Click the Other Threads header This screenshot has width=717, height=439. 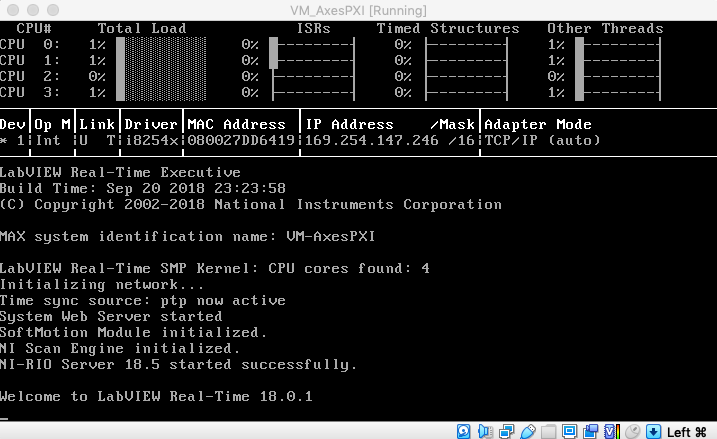[605, 28]
